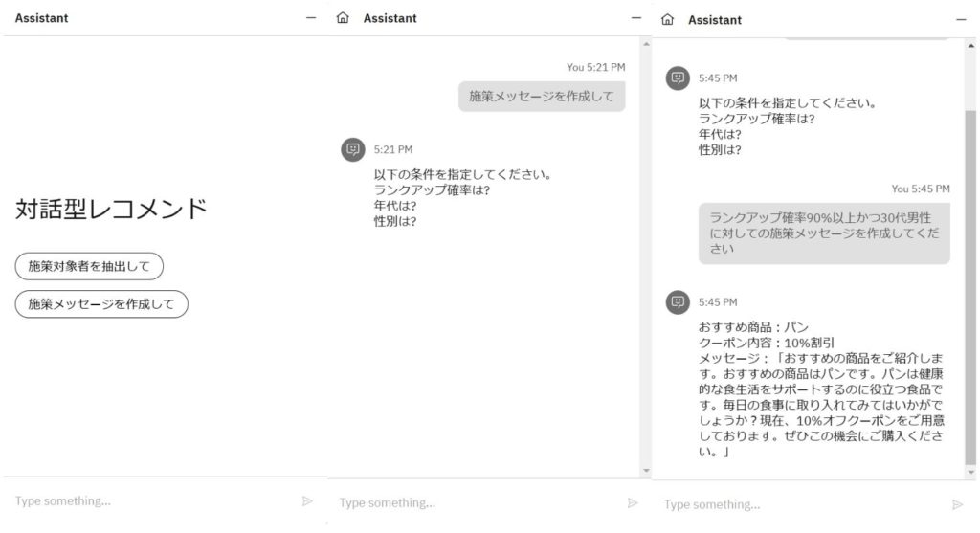980x533 pixels.
Task: Click the middle chat scrollbar's up arrow
Action: pos(646,44)
